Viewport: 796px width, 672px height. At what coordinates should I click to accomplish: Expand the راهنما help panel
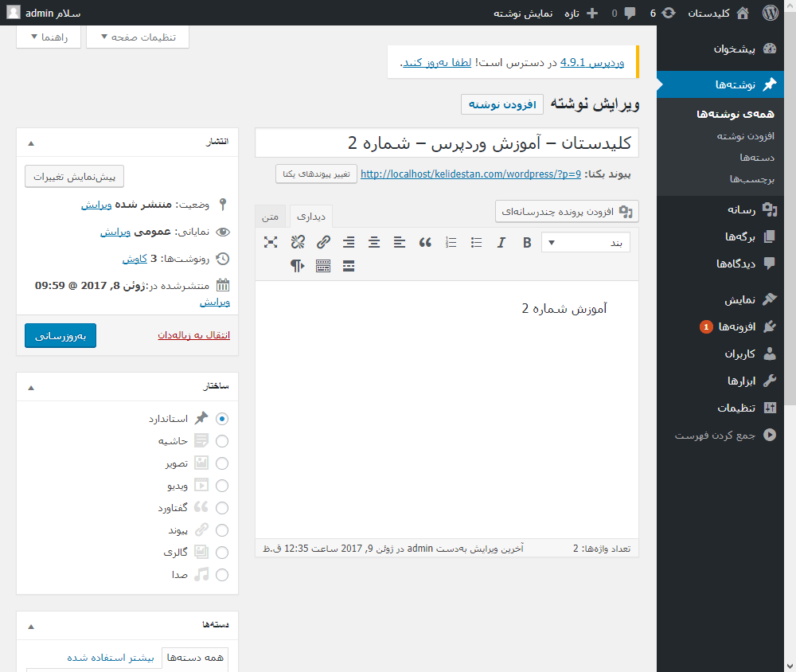[x=49, y=37]
